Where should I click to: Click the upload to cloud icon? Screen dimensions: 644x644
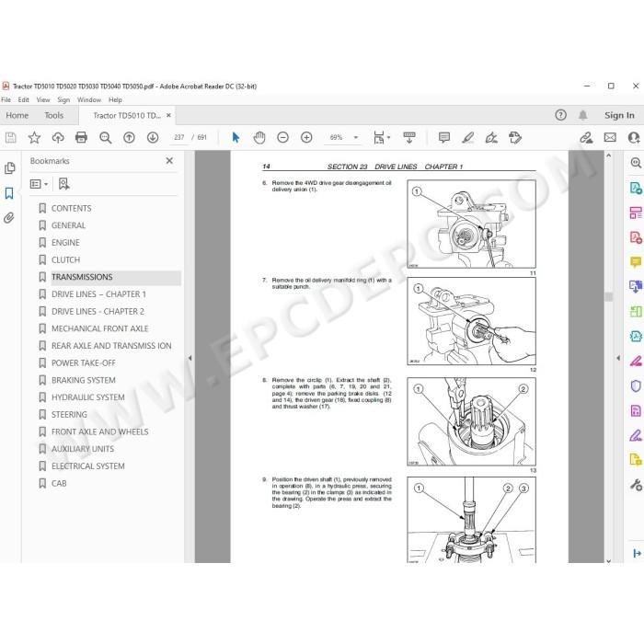pos(58,137)
